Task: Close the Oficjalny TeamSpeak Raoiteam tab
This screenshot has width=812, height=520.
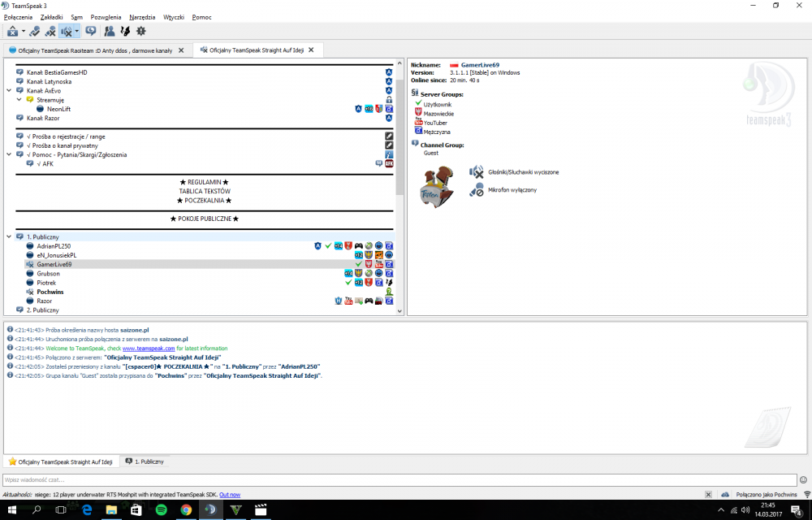Action: pos(181,50)
